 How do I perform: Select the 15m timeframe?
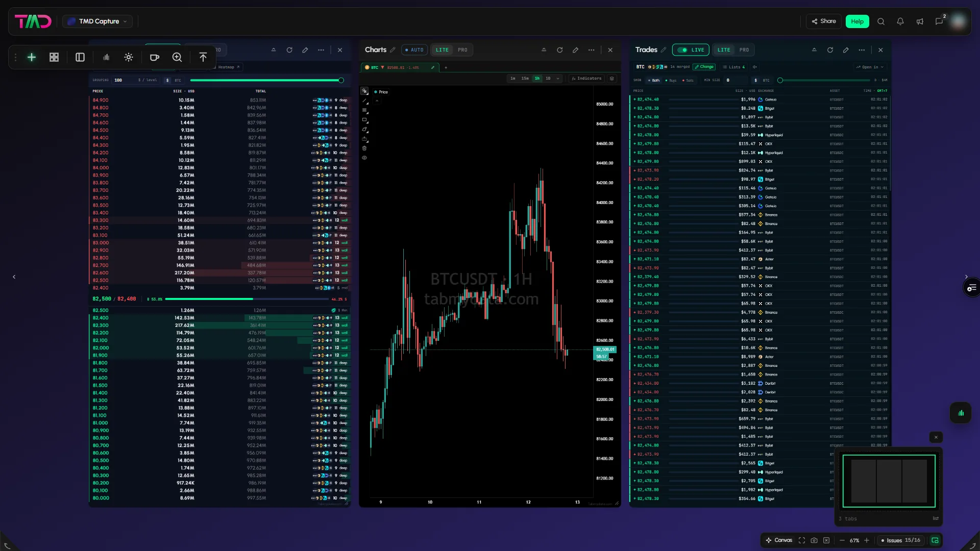[x=525, y=79]
